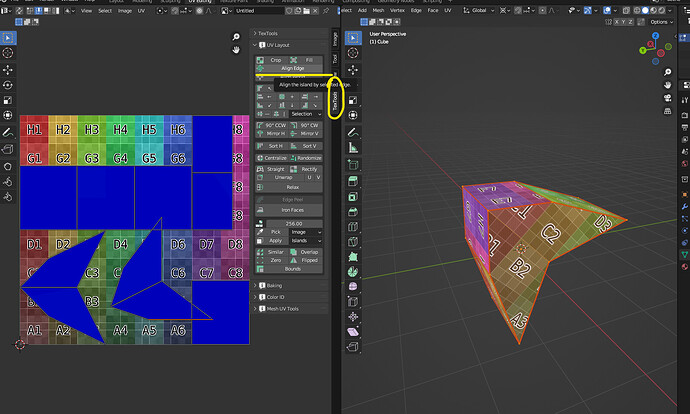The image size is (690, 414).
Task: Switch to the Image sidebar tab
Action: pos(335,39)
